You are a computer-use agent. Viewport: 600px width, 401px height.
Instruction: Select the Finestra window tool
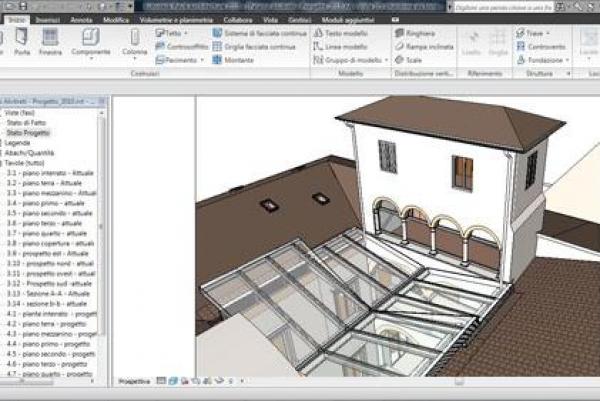(50, 41)
